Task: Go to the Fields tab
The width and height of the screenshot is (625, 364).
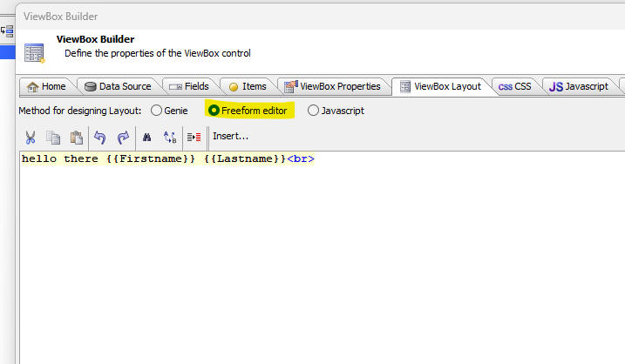Action: (188, 86)
